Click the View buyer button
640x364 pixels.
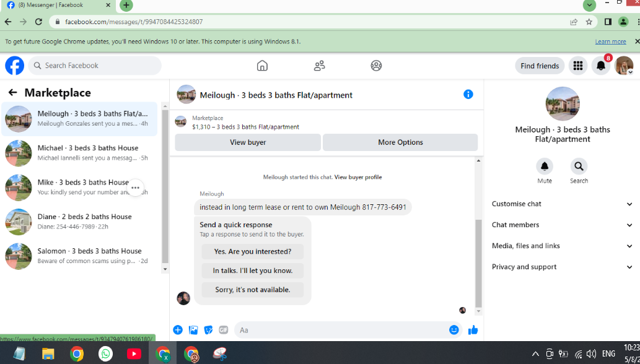point(248,142)
